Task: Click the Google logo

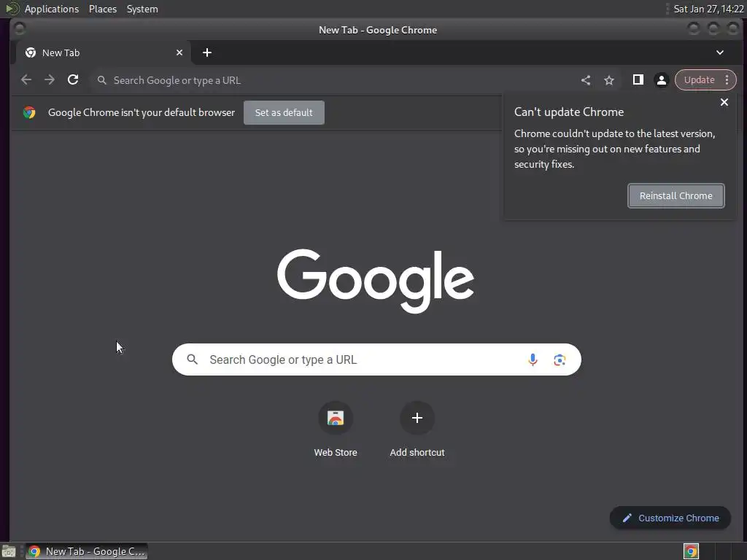Action: (376, 281)
